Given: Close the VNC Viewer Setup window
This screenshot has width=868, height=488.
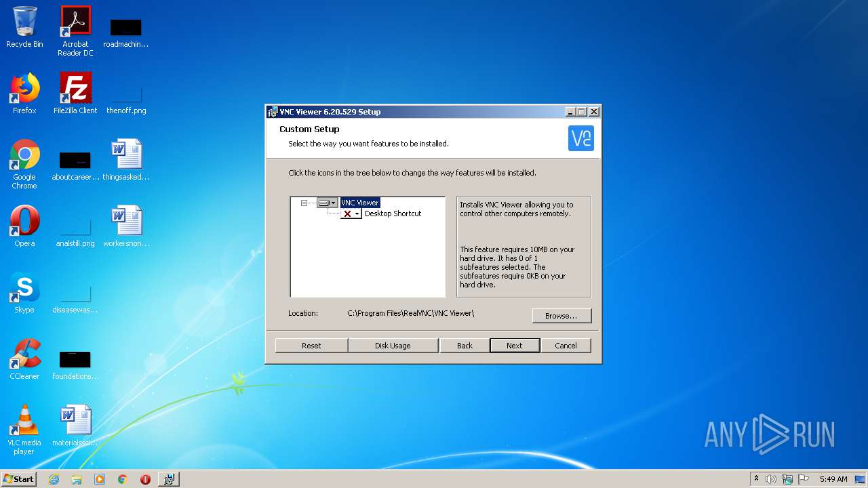Looking at the screenshot, I should point(594,112).
